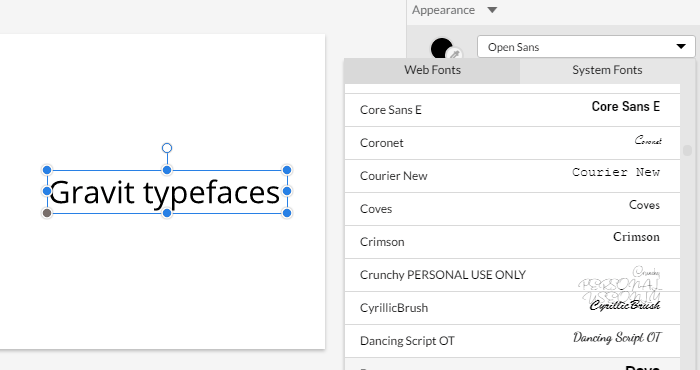Collapse the Appearance section arrow
This screenshot has width=700, height=370.
coord(492,10)
